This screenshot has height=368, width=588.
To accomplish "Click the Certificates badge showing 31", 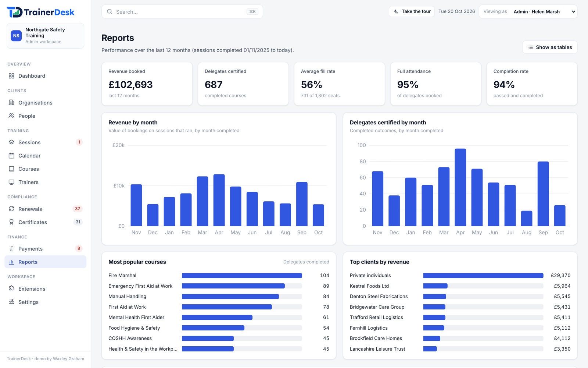I will click(x=78, y=222).
